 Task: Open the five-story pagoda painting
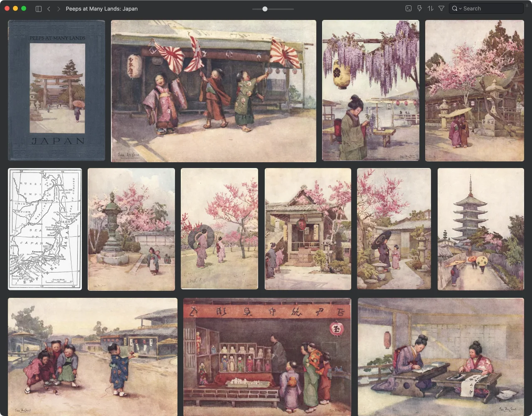coord(481,229)
